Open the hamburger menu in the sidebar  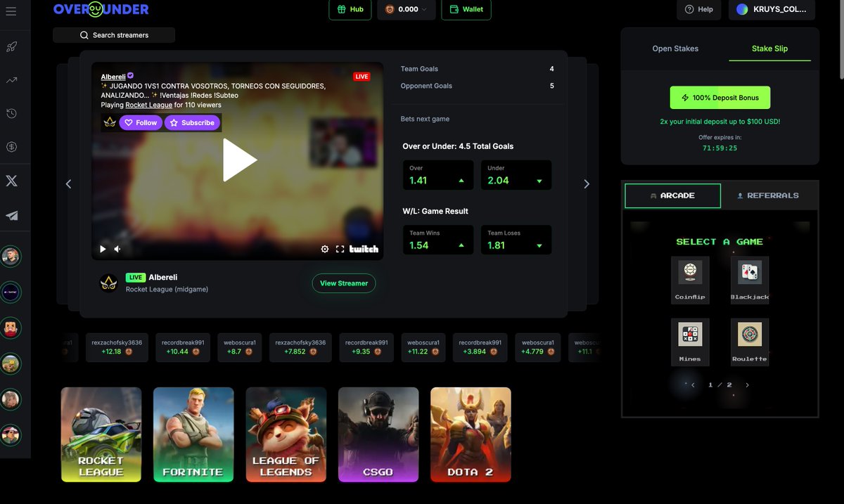tap(11, 11)
